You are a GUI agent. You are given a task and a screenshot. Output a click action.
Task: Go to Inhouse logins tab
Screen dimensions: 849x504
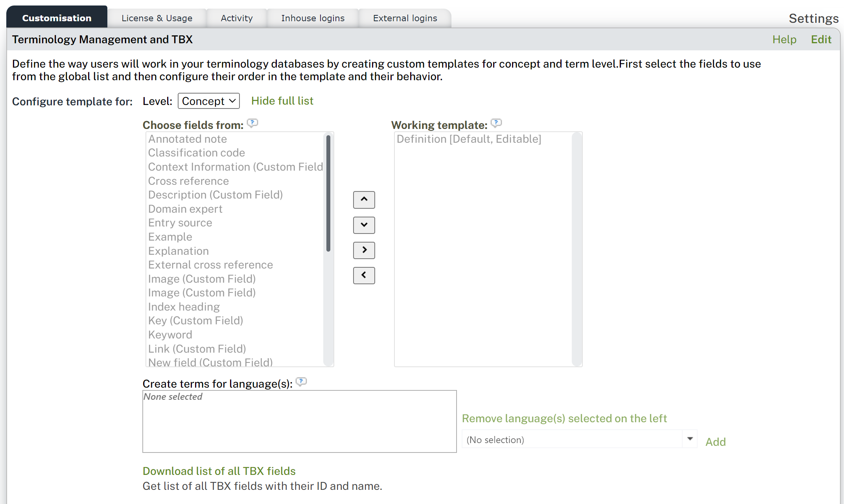point(313,18)
